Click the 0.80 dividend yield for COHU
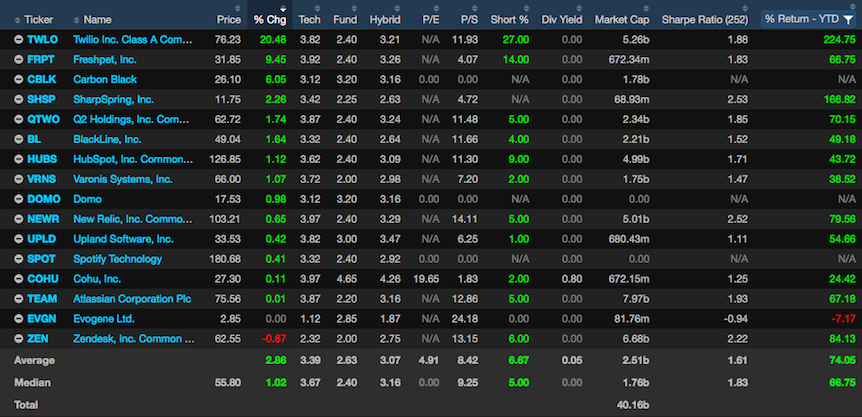The width and height of the screenshot is (862, 417). pos(572,279)
